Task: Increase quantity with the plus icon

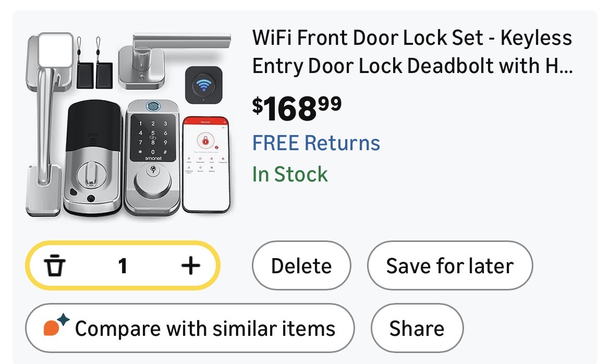Action: point(190,266)
